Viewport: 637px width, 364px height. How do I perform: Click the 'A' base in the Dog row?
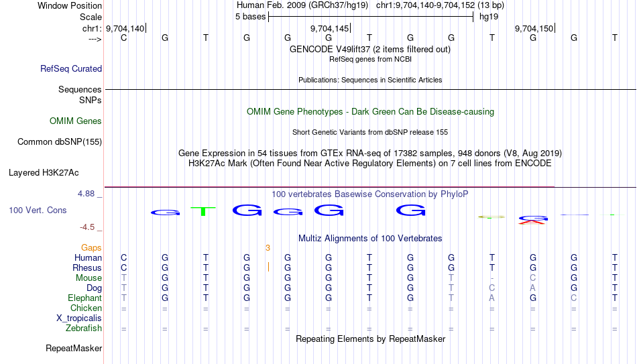[533, 288]
